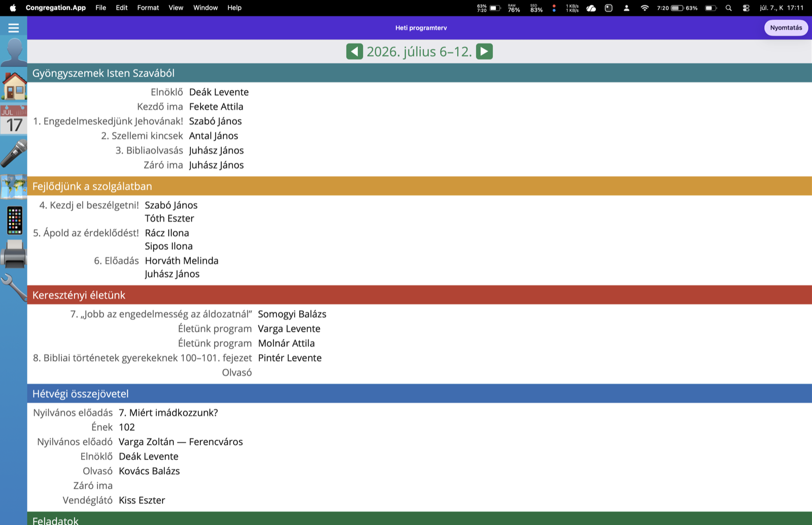Click Juhász János under Horváth Melinda
This screenshot has height=525, width=812.
(172, 274)
